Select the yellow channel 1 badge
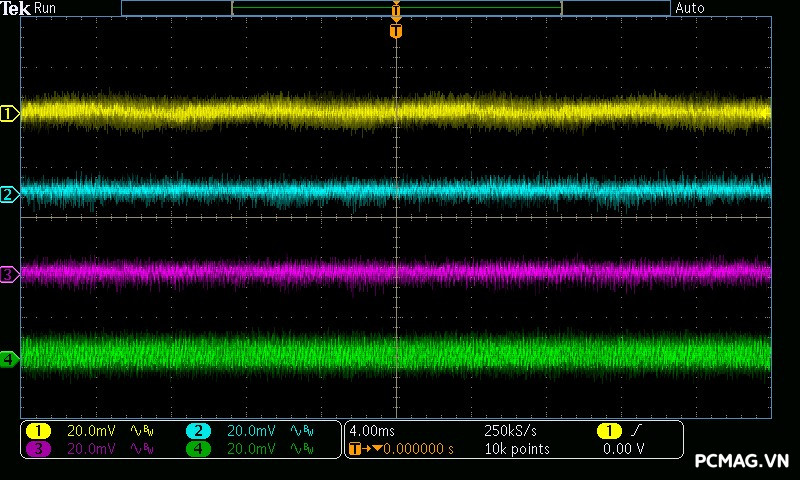This screenshot has width=800, height=480. click(38, 431)
